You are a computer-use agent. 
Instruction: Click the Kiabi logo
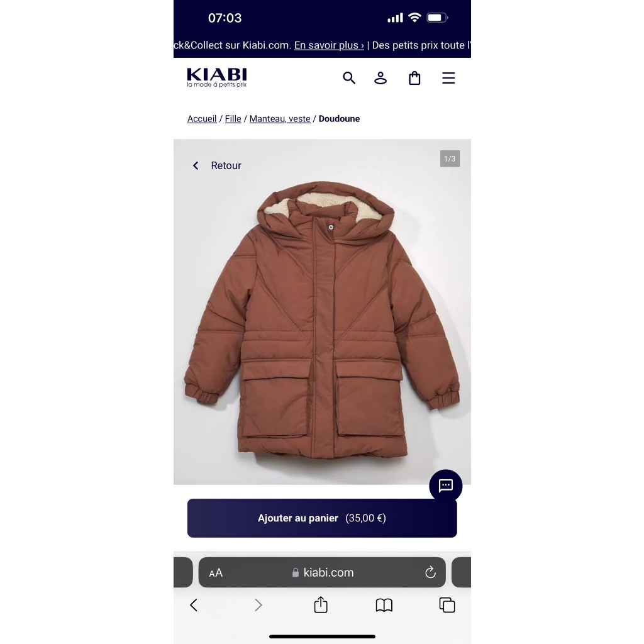tap(217, 77)
